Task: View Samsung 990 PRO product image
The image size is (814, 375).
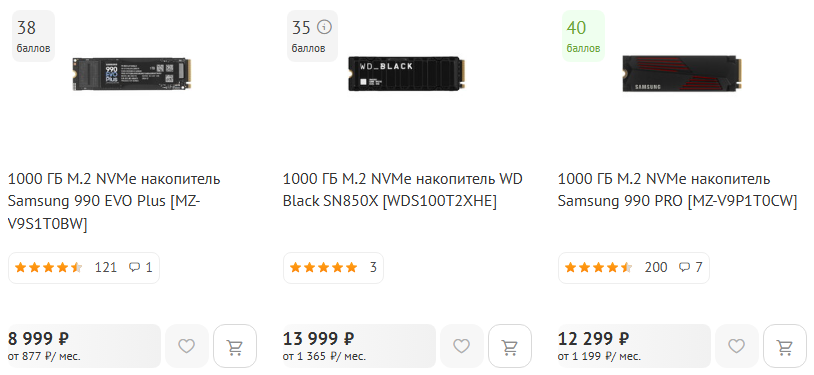Action: coord(681,74)
